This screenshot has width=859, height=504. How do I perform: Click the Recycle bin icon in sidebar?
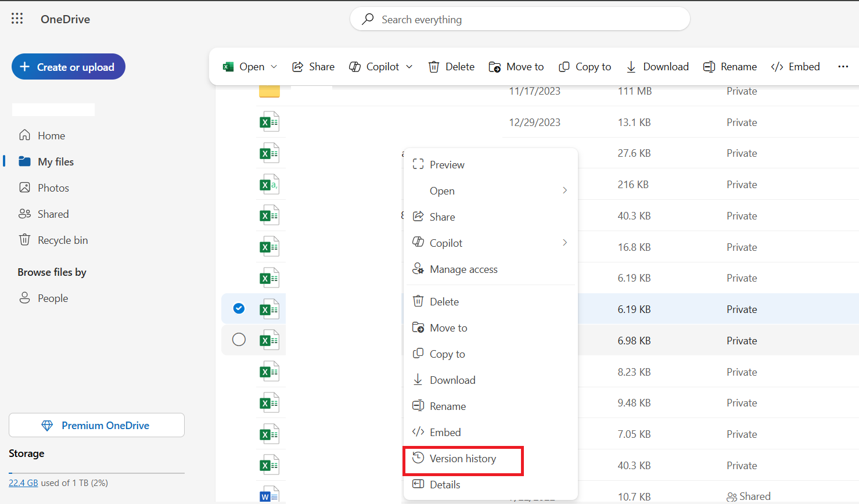tap(24, 240)
